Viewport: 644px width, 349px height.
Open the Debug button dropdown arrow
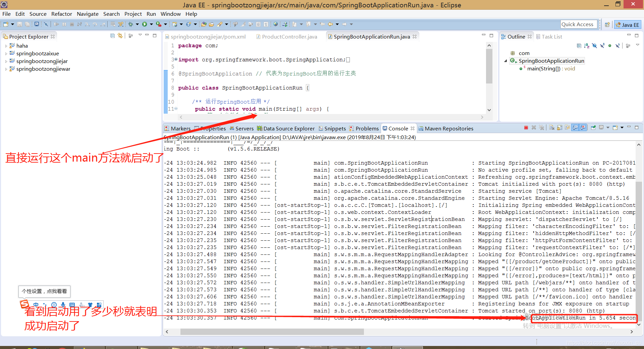(137, 24)
